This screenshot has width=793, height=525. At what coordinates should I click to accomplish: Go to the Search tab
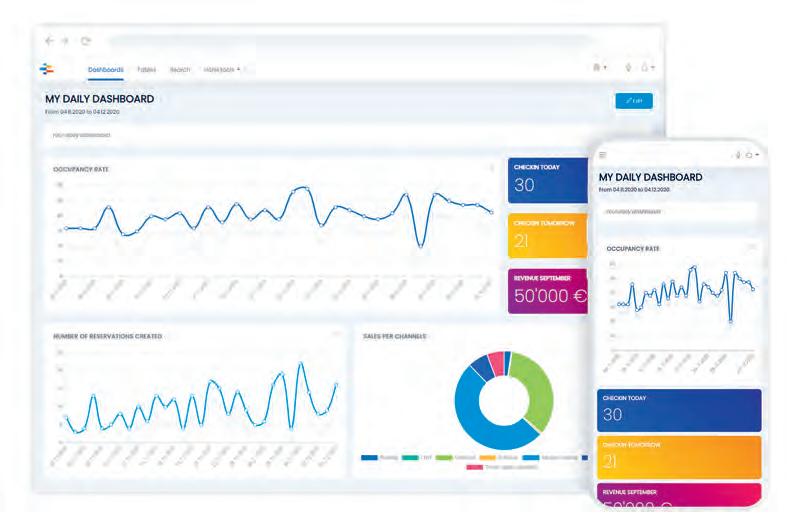pyautogui.click(x=180, y=69)
